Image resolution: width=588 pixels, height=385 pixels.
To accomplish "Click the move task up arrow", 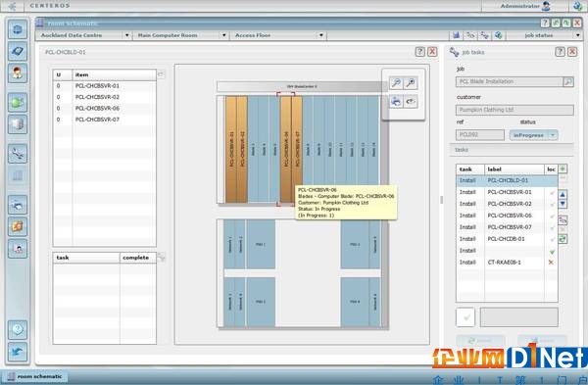I will pyautogui.click(x=563, y=195).
